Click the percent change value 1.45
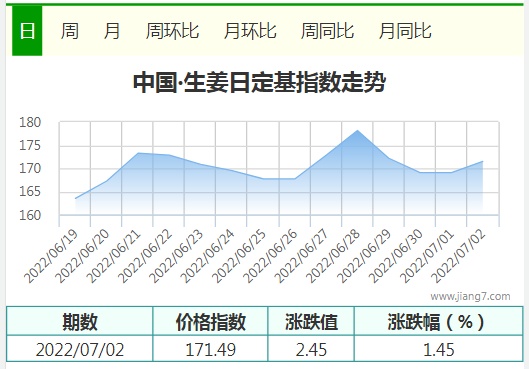Image resolution: width=529 pixels, height=369 pixels. [439, 349]
